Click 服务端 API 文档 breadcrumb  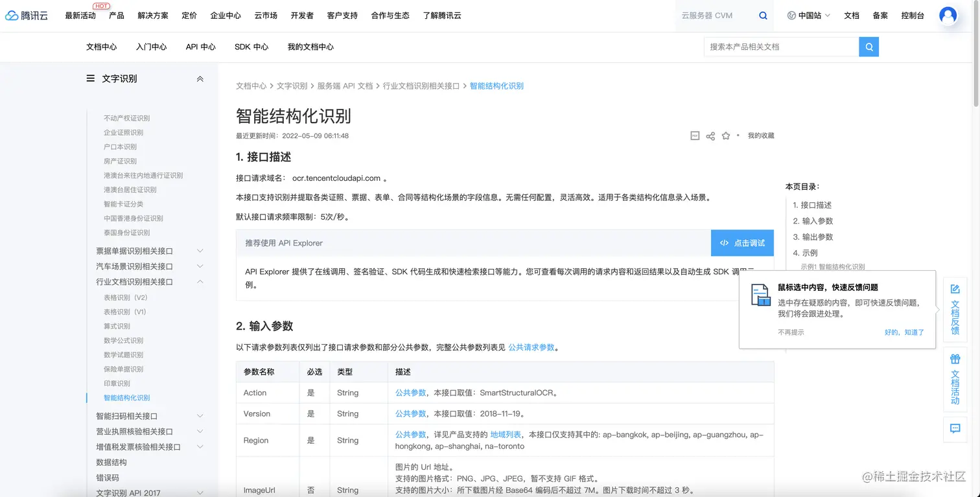coord(345,86)
